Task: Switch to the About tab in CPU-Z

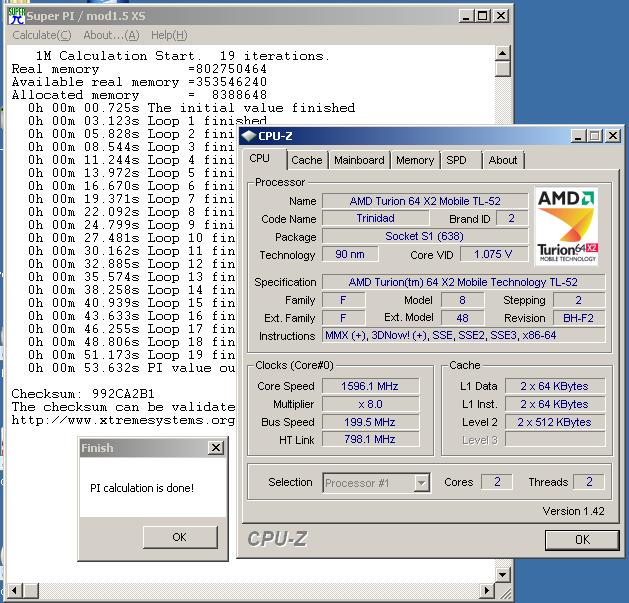Action: click(x=503, y=160)
